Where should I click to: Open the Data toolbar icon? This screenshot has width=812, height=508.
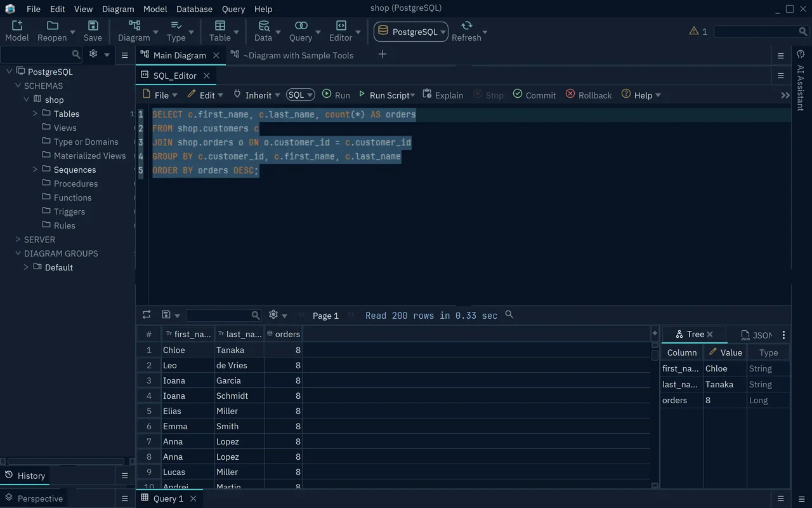tap(263, 30)
